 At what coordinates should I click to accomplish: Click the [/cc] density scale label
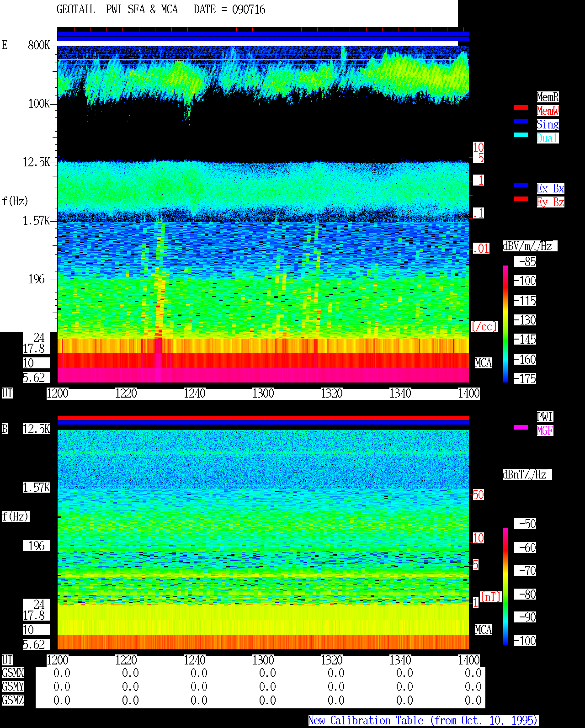[484, 326]
